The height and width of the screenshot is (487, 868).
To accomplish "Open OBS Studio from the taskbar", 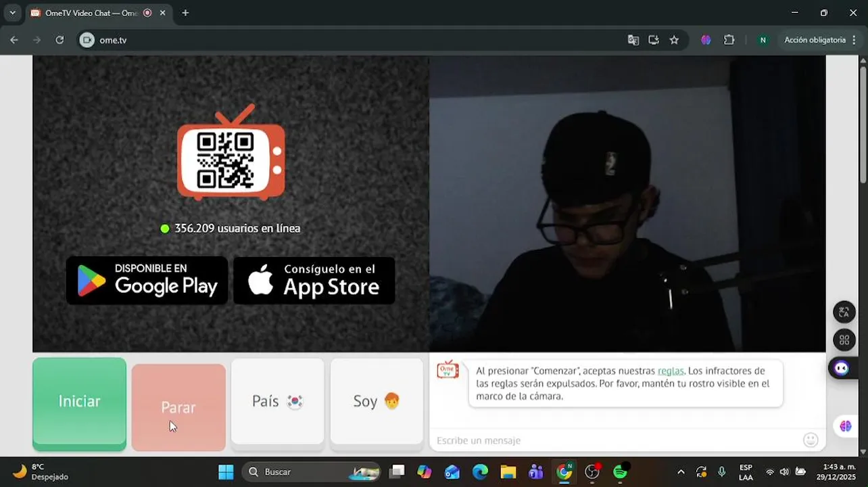I will 592,471.
